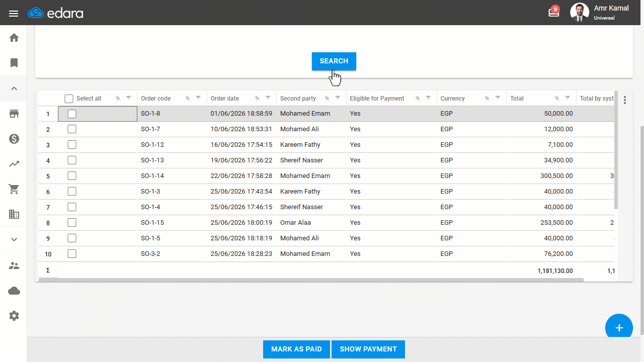644x362 pixels.
Task: Select the checkbox for order SO-1-15
Action: (72, 223)
